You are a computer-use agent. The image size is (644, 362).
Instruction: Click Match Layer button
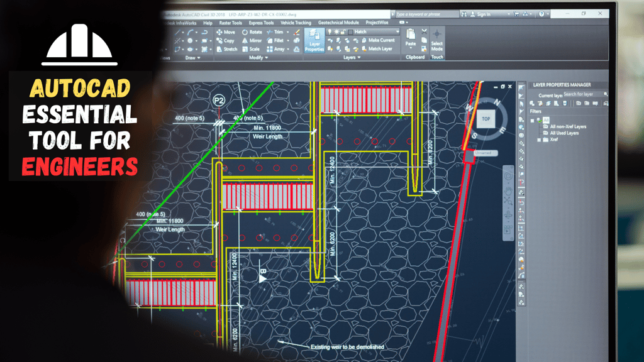coord(377,49)
